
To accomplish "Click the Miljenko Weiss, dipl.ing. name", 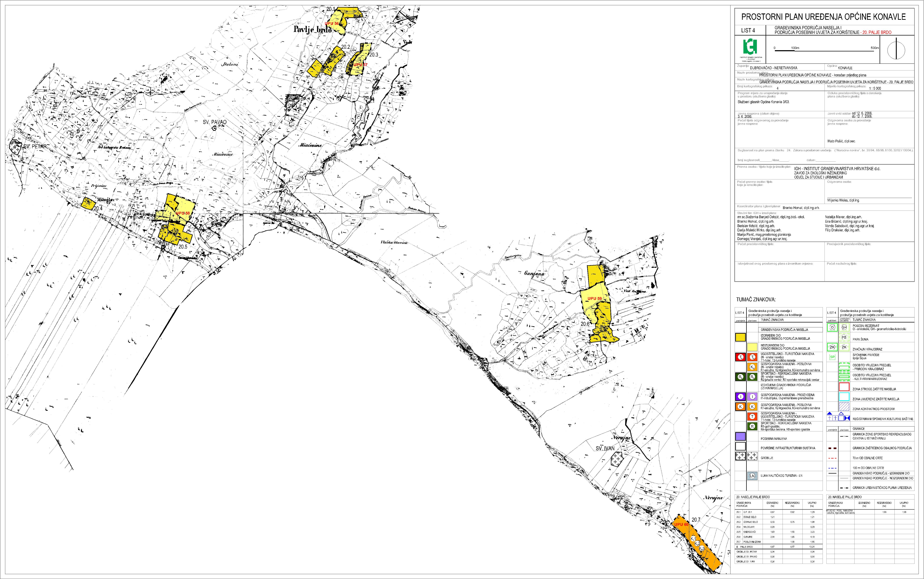I will pos(843,200).
